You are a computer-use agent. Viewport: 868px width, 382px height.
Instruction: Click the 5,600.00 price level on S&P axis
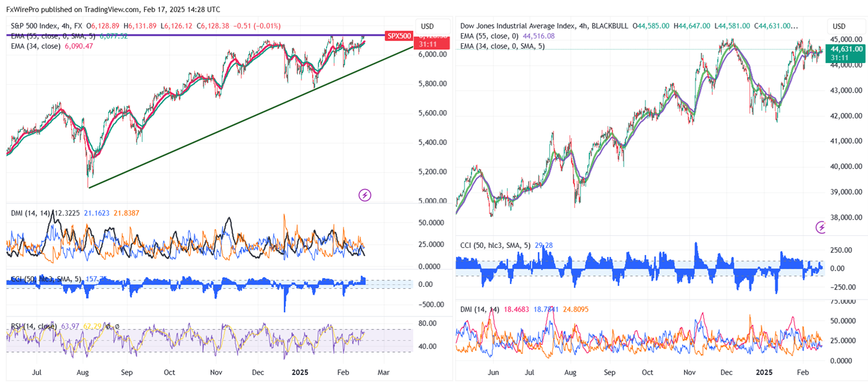433,113
